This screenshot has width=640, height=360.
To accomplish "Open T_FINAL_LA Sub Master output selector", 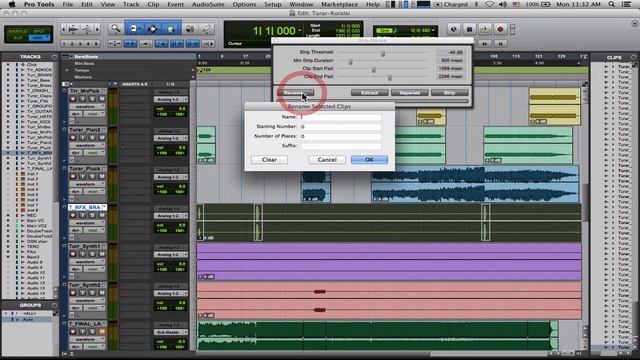I will (x=171, y=332).
